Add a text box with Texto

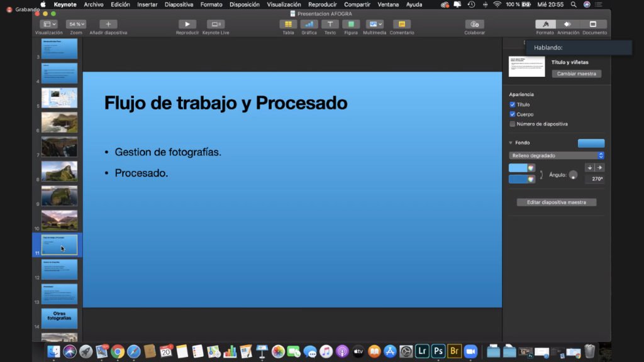tap(330, 24)
